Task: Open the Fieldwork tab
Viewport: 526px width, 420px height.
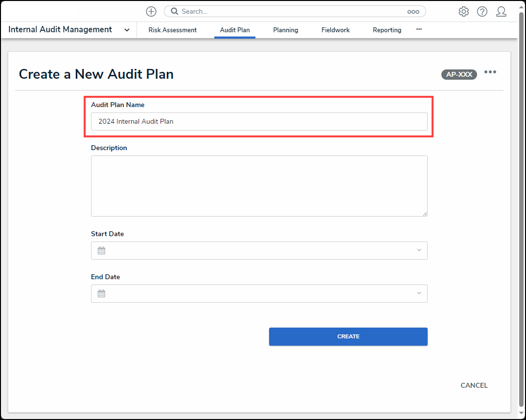Action: pyautogui.click(x=335, y=30)
